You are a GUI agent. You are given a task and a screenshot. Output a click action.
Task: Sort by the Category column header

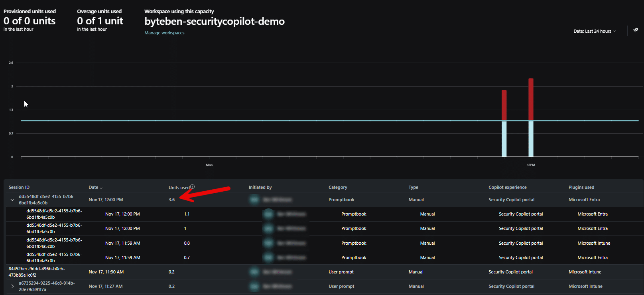pos(338,187)
